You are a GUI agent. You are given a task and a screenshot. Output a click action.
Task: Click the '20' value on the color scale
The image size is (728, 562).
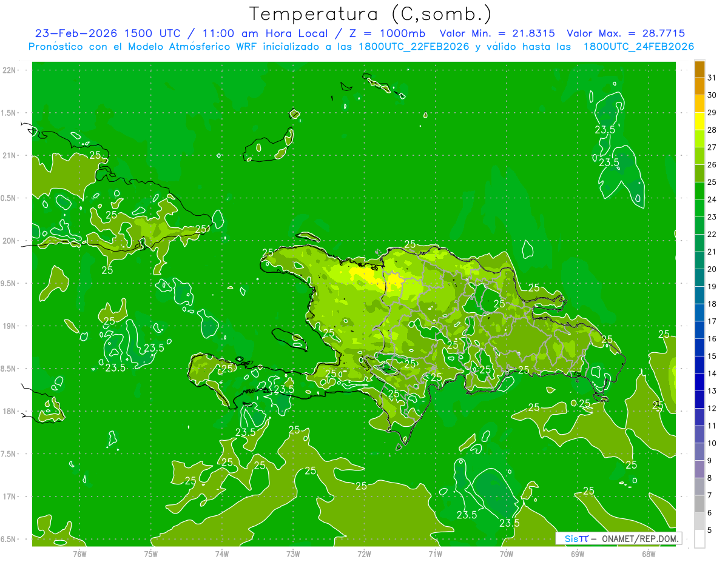coord(712,269)
